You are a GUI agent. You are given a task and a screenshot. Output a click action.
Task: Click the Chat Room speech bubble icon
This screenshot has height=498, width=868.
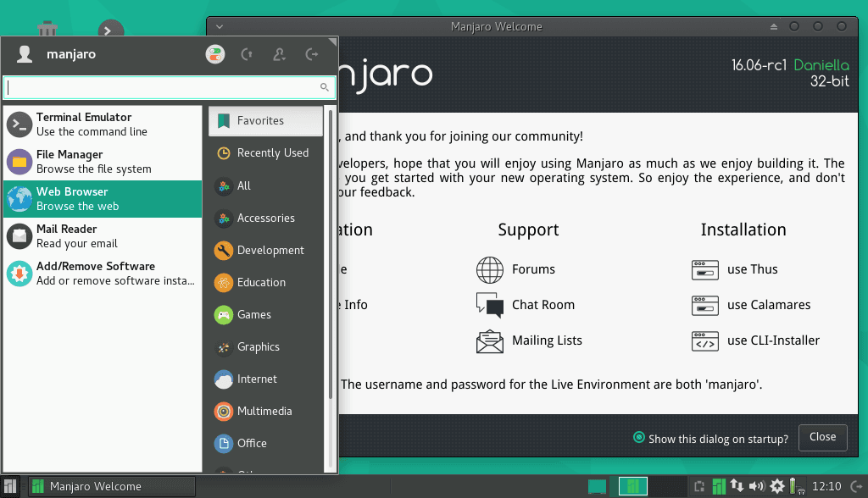[489, 304]
